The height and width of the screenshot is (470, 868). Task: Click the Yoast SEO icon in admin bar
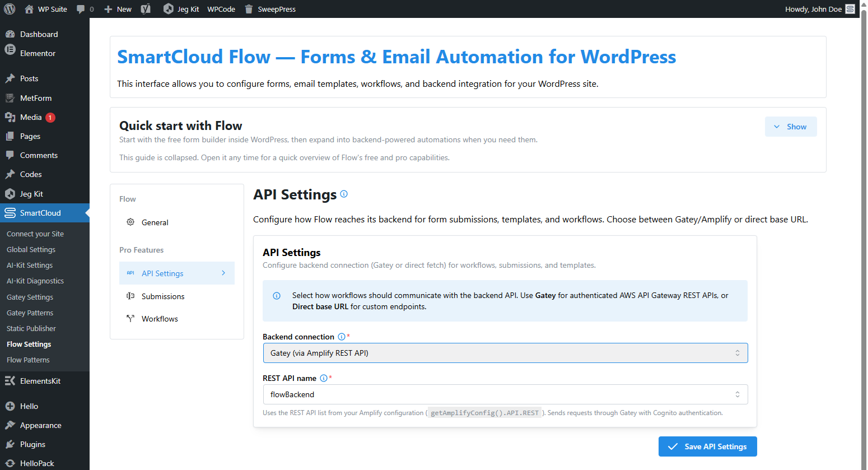[146, 9]
